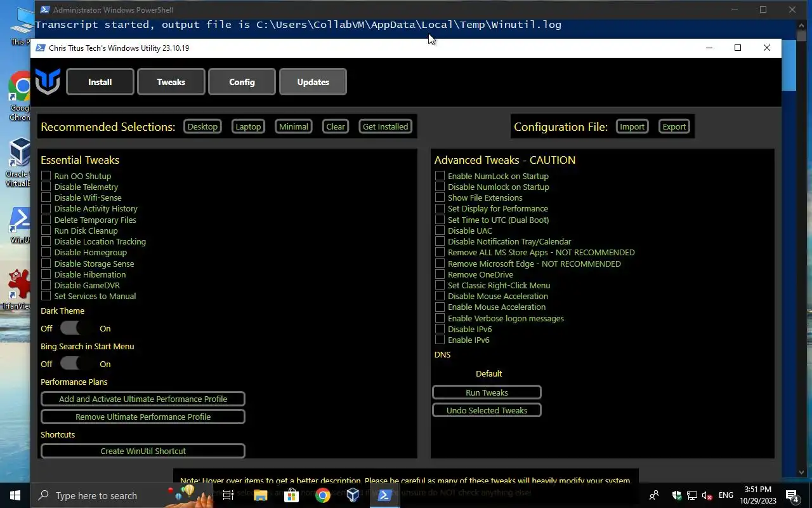Check Remove Microsoft Edge - NOT RECOMMENDED
The width and height of the screenshot is (812, 508).
440,264
